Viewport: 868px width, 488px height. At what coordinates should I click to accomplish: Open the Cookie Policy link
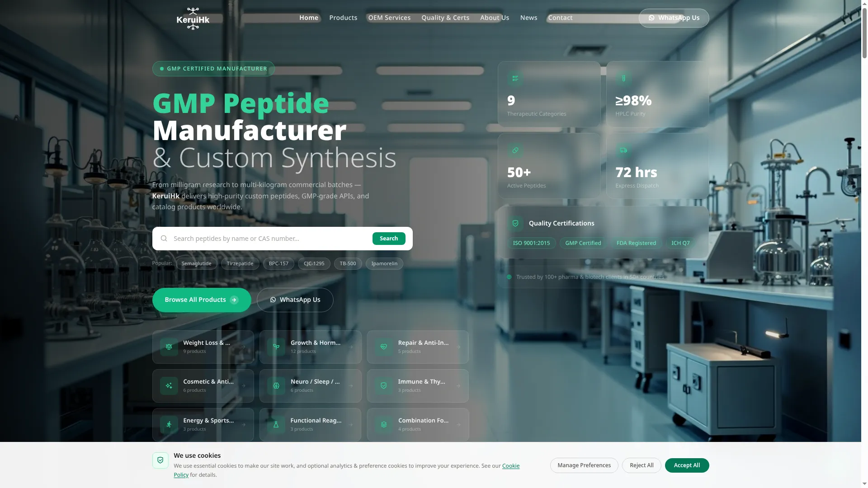pos(511,466)
